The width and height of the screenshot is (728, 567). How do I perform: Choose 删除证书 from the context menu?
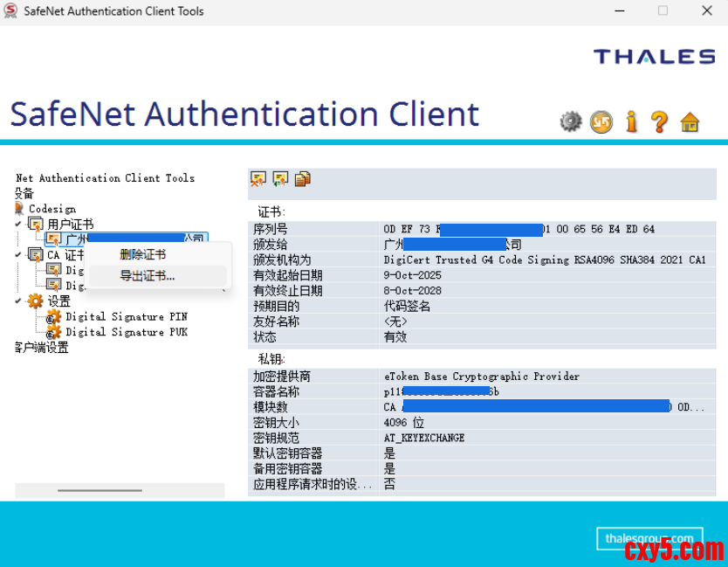(x=143, y=254)
